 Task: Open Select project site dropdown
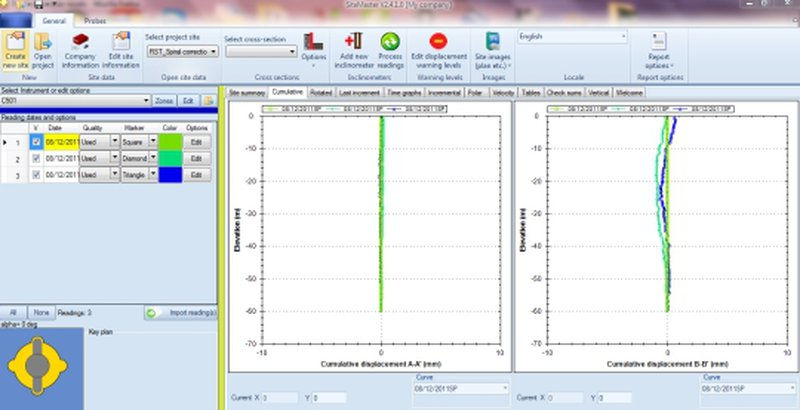pyautogui.click(x=183, y=52)
